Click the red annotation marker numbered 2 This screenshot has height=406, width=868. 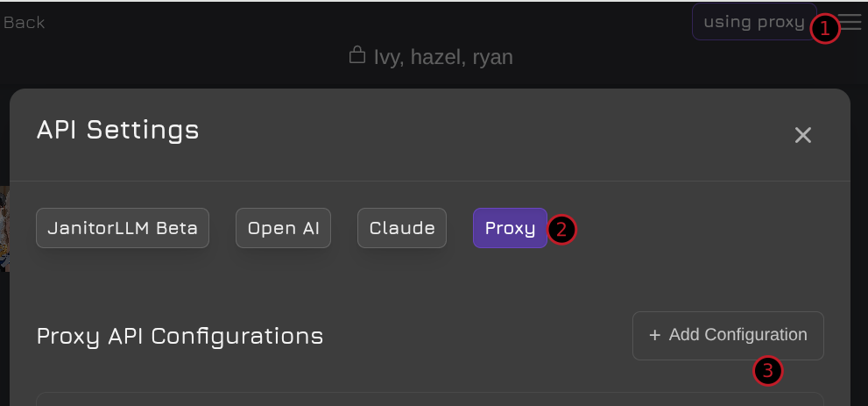coord(561,230)
